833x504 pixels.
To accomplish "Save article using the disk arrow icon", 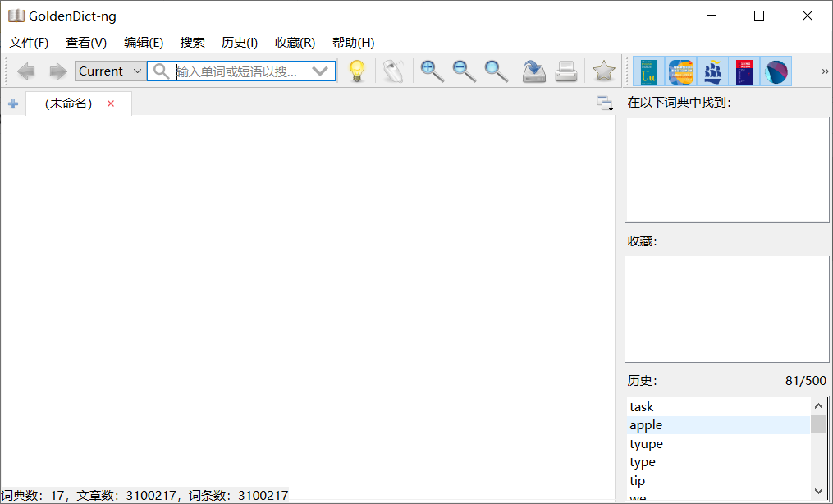I will 534,71.
